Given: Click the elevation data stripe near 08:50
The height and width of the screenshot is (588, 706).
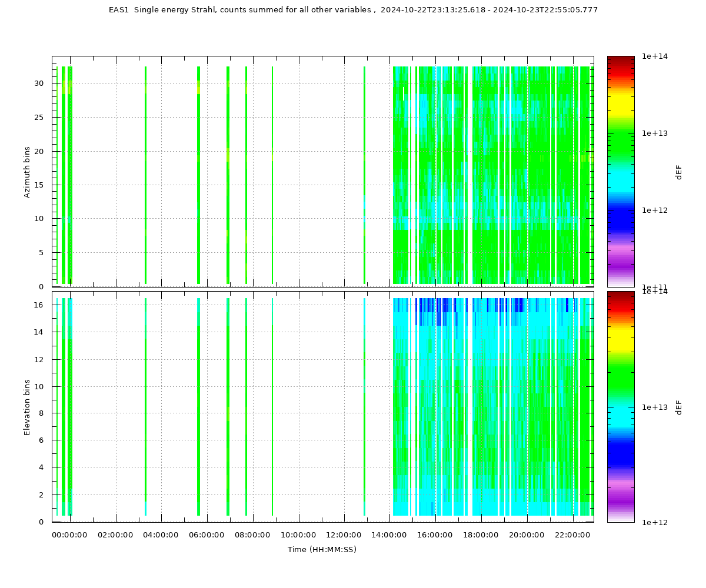Looking at the screenshot, I should (x=272, y=407).
